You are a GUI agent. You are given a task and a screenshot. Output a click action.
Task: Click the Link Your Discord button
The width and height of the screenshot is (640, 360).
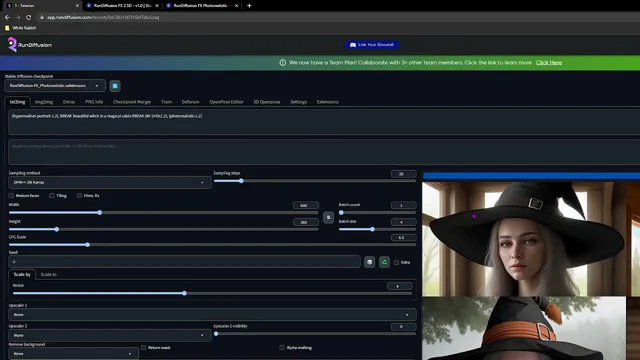[372, 44]
